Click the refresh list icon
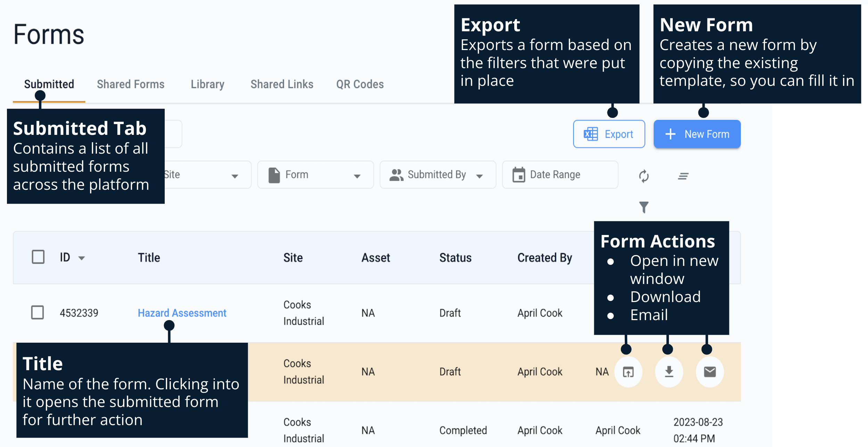 (x=644, y=176)
